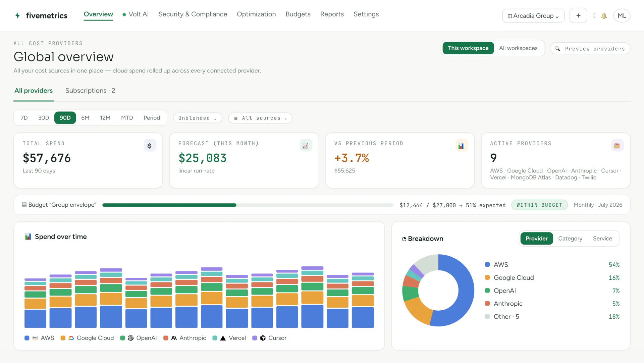This screenshot has width=644, height=363.
Task: Click the plus add button
Action: tap(578, 15)
